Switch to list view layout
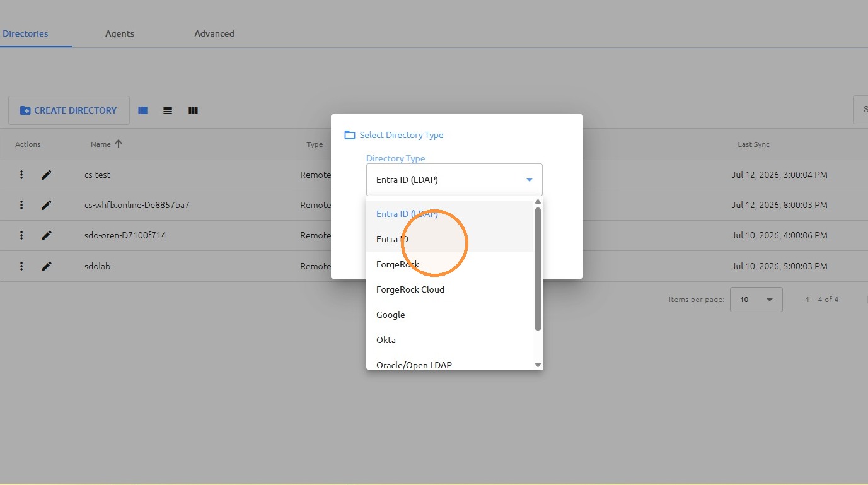 click(x=168, y=110)
